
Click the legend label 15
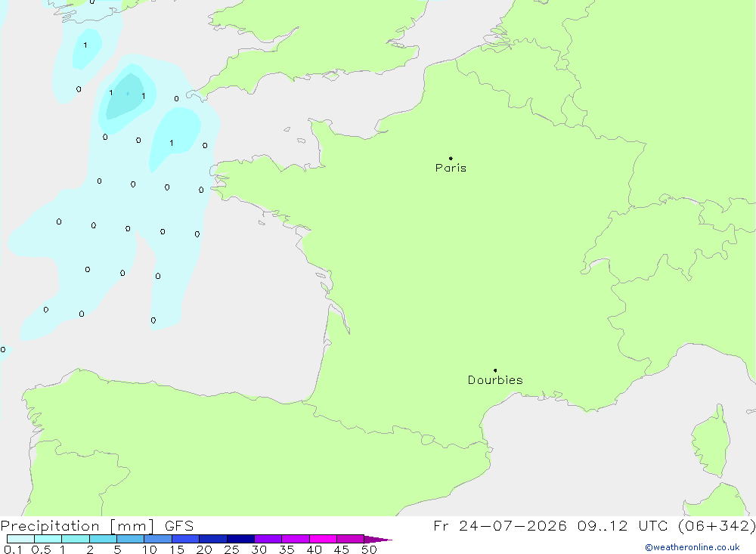pos(177,549)
